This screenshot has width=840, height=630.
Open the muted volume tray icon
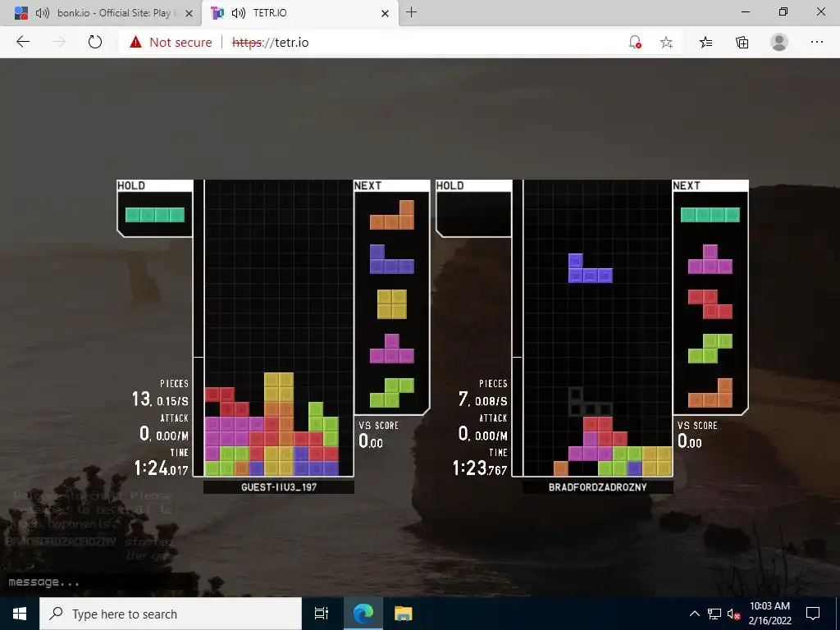click(734, 614)
